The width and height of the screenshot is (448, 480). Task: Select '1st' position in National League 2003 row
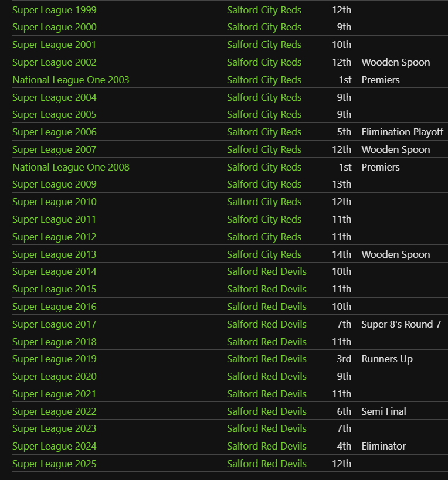click(x=345, y=80)
